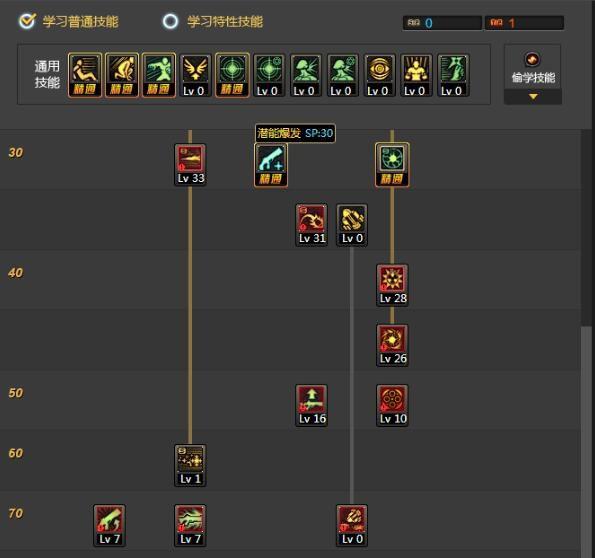
Task: Select the first mastered general skill icon
Action: [85, 75]
